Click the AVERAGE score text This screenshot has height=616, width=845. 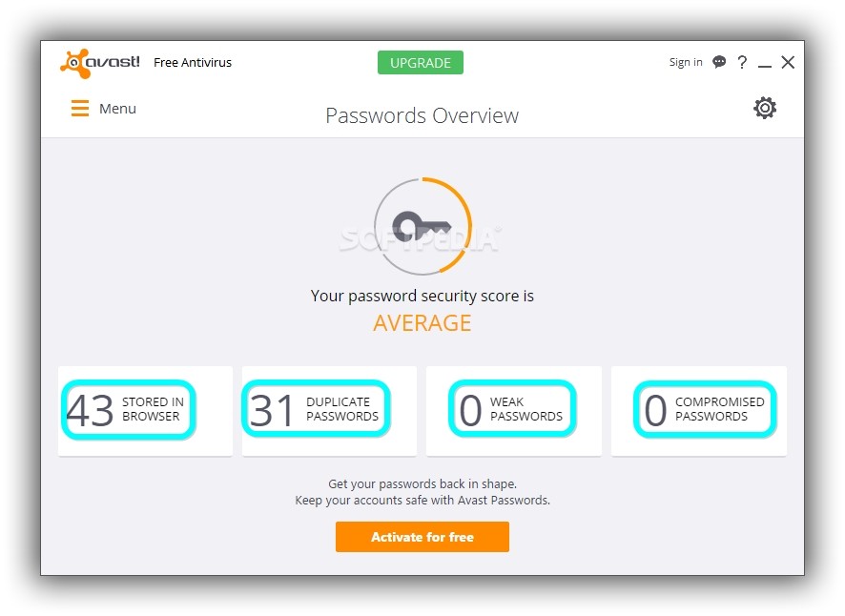[422, 323]
